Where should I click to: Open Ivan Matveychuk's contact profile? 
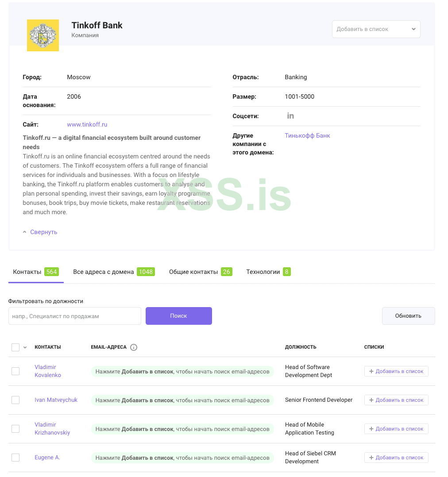click(56, 400)
